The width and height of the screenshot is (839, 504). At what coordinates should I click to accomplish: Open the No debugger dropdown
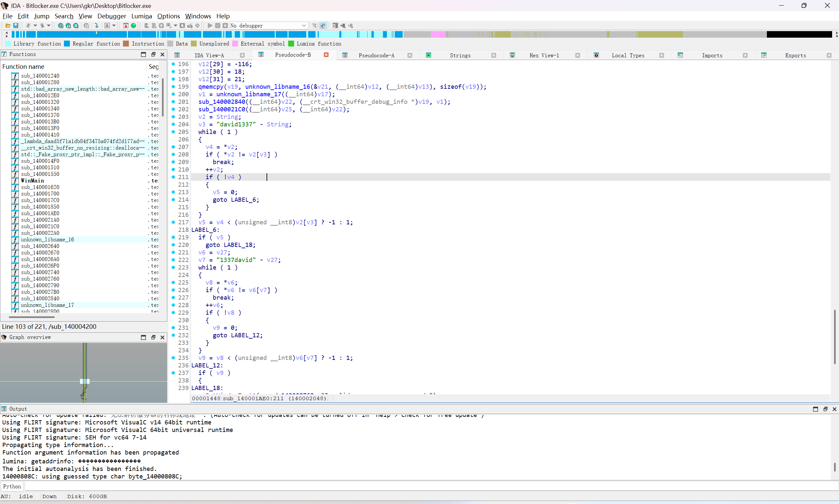point(304,26)
